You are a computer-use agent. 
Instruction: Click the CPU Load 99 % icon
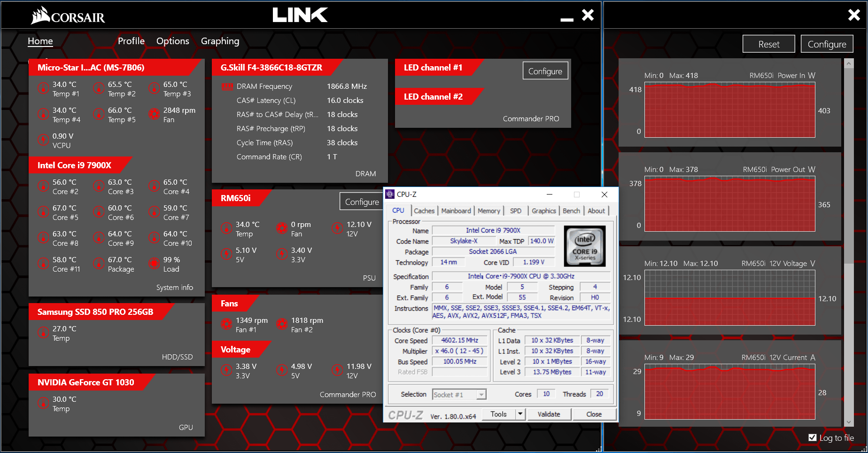154,263
